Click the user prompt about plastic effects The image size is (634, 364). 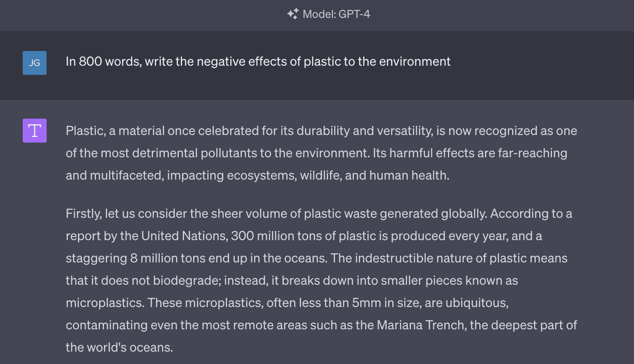pyautogui.click(x=258, y=62)
